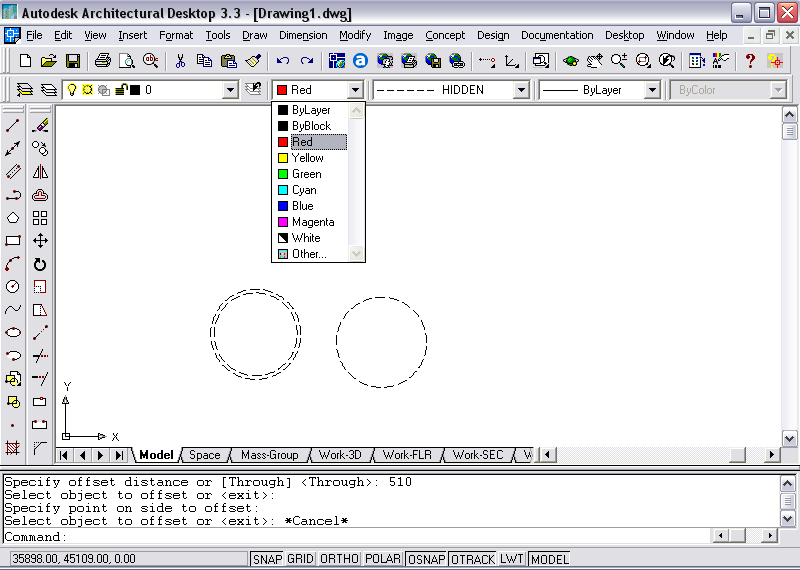Image resolution: width=800 pixels, height=570 pixels.
Task: Open Print Preview icon
Action: point(126,61)
